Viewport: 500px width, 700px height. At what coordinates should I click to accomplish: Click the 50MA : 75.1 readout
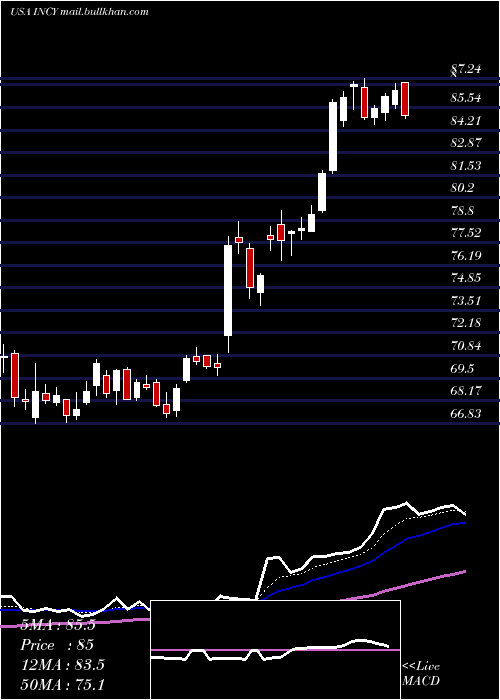point(62,684)
